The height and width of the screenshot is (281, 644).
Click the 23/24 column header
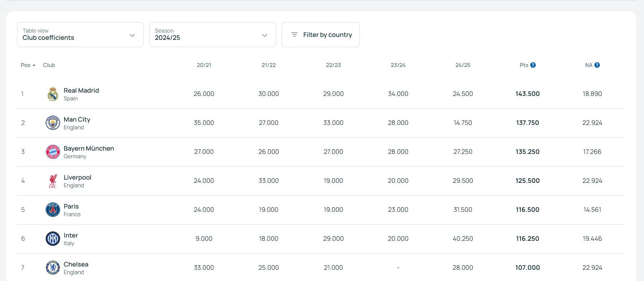coord(398,65)
